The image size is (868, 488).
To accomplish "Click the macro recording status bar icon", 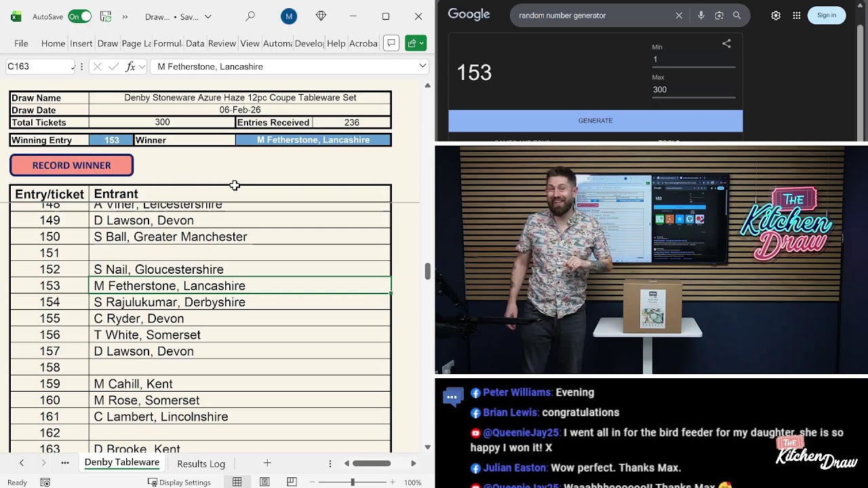I will point(45,483).
